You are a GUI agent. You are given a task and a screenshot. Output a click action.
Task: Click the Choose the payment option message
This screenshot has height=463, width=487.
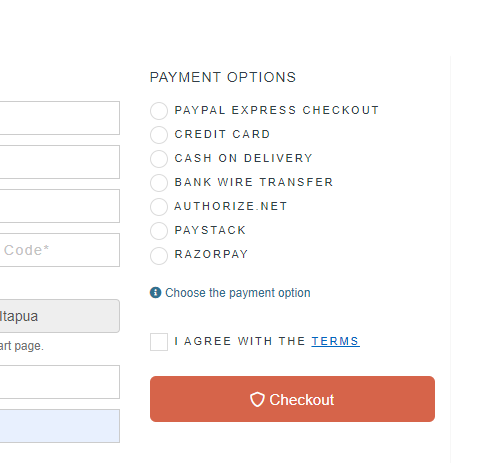238,293
